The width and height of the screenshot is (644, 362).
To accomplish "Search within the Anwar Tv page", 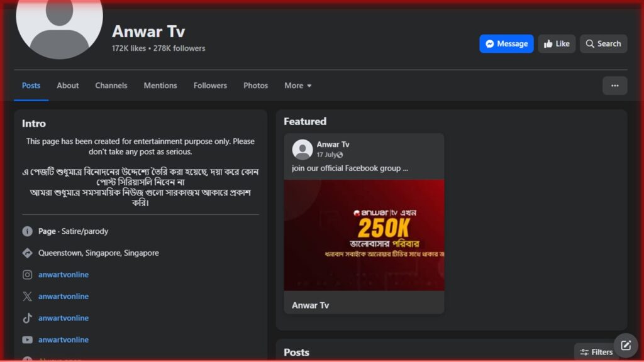I will tap(603, 44).
